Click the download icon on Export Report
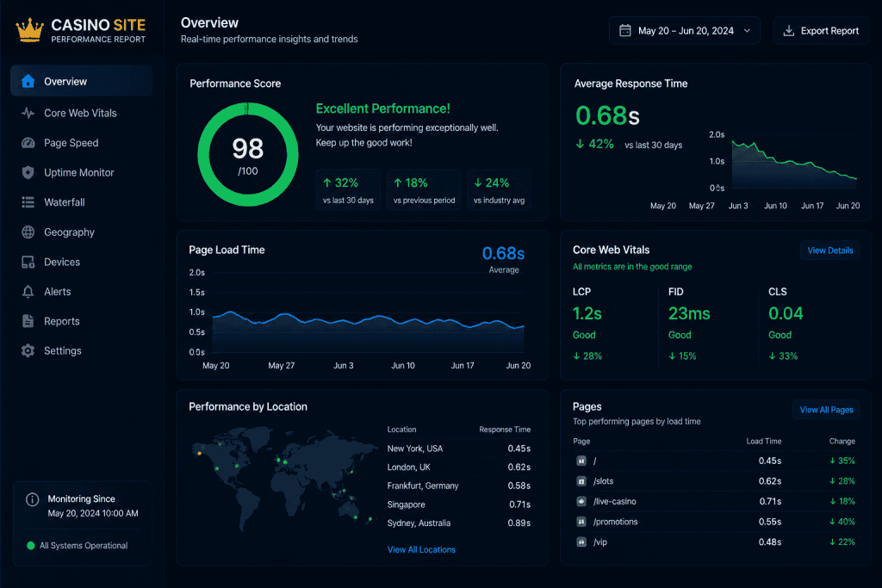 pos(789,30)
